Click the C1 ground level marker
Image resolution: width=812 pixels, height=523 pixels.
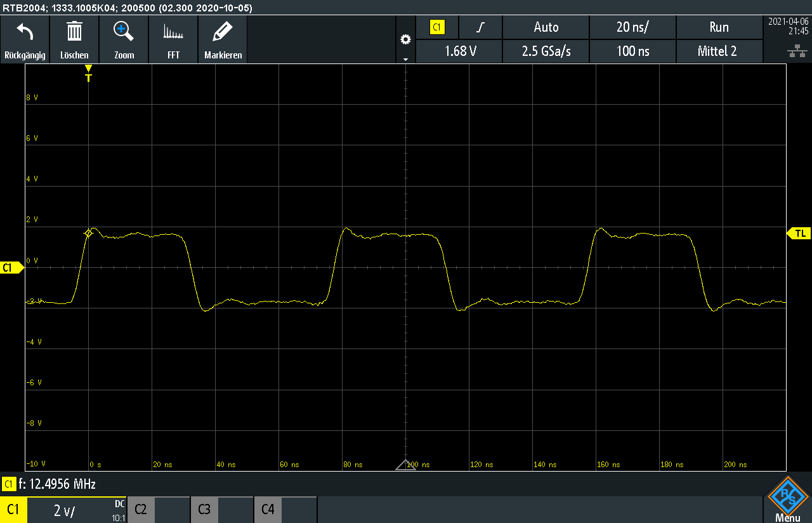pos(12,268)
